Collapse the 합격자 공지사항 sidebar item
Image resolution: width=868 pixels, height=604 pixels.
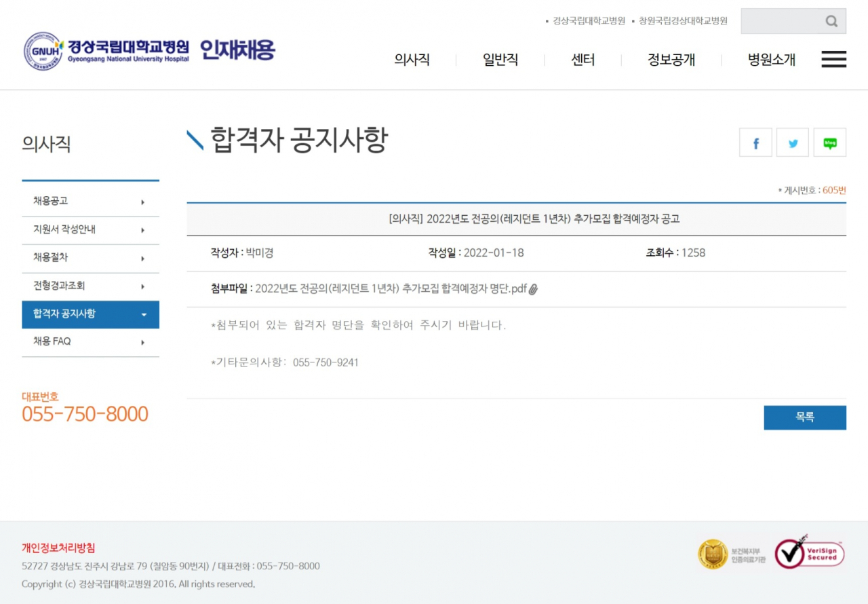coord(90,314)
